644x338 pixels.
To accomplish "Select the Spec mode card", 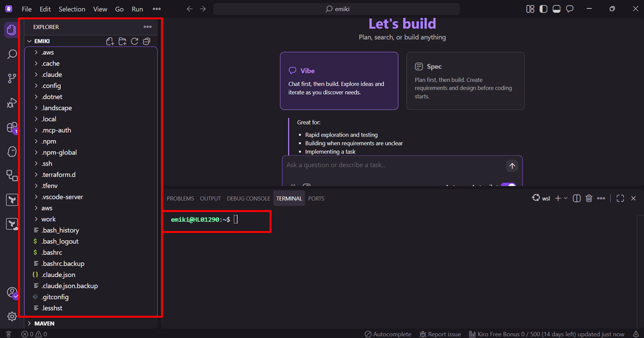I will [465, 81].
